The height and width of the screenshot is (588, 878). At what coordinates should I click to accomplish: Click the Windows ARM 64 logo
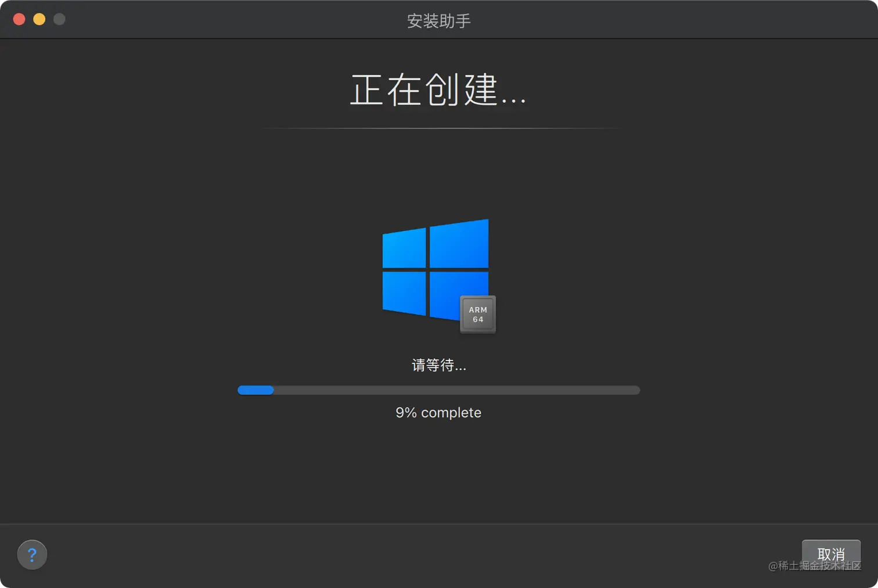(439, 276)
